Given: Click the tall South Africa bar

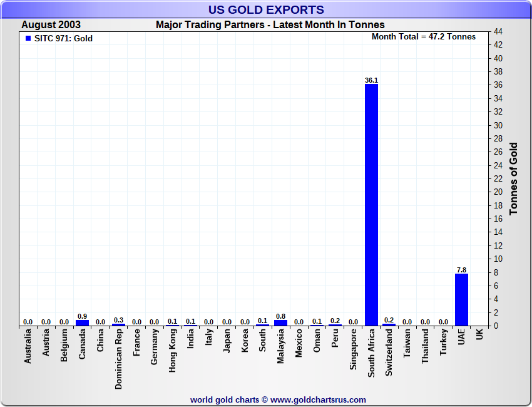Looking at the screenshot, I should pos(371,205).
